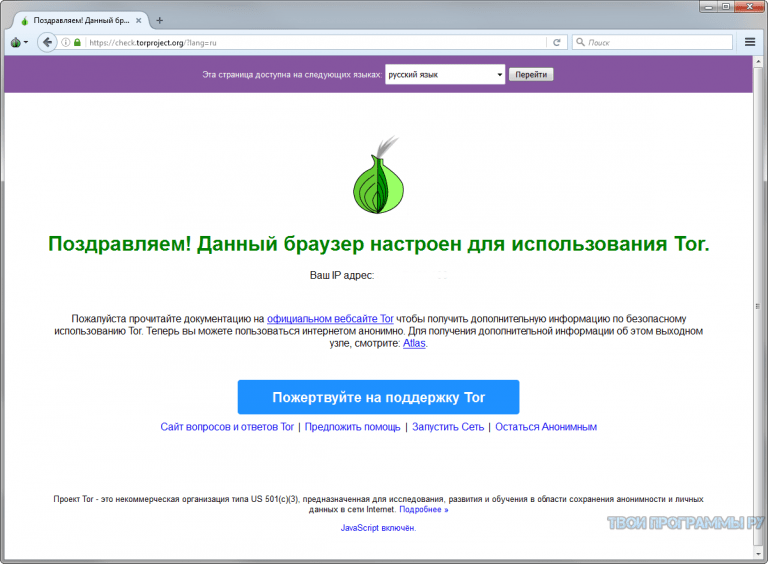Go back with the back arrow
This screenshot has height=564, width=768.
tap(47, 43)
